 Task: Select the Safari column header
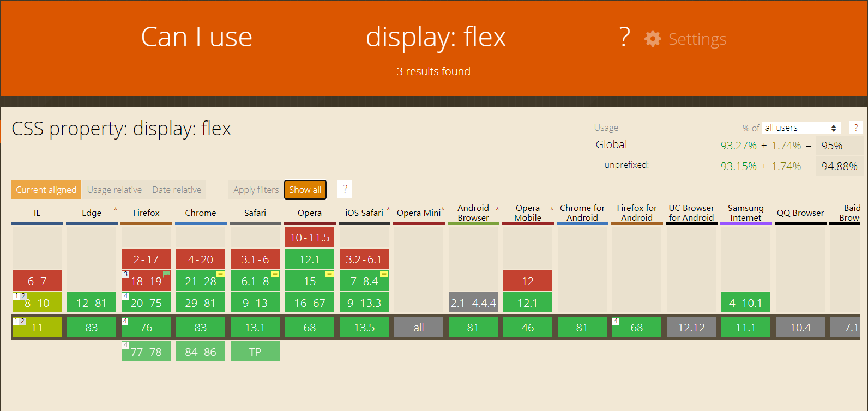pos(255,213)
